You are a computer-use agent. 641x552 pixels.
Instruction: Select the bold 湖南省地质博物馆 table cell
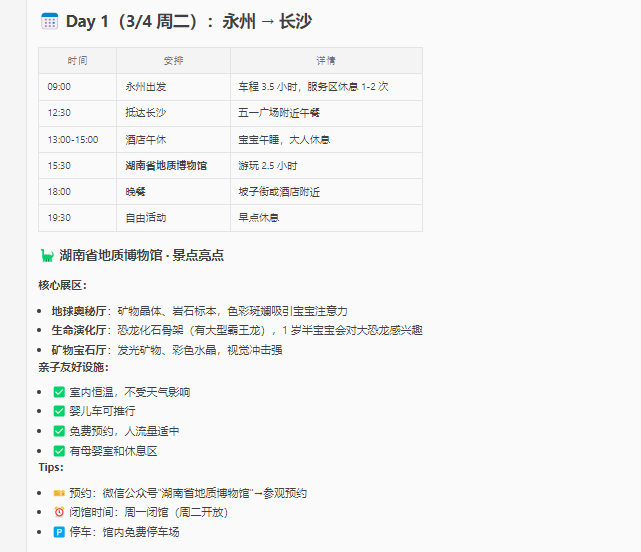[166, 165]
